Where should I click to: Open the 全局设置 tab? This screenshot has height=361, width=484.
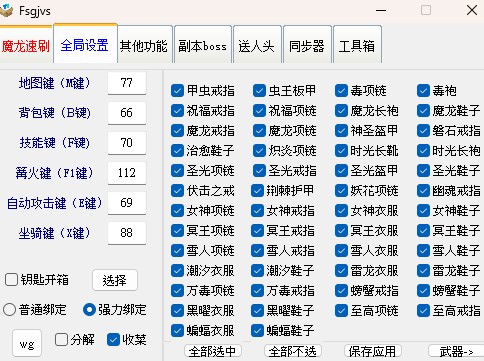coord(85,45)
